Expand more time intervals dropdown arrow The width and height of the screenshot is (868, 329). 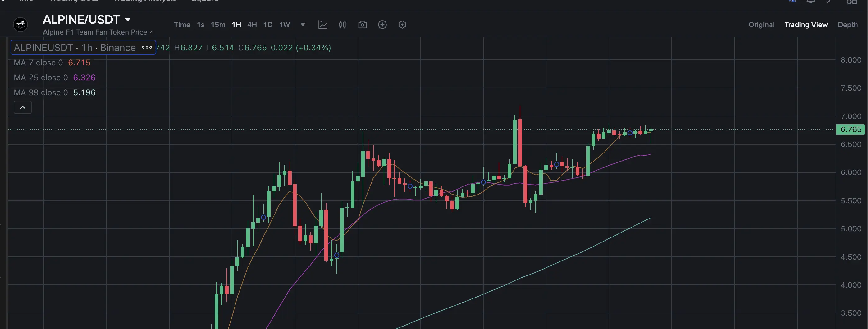(303, 25)
